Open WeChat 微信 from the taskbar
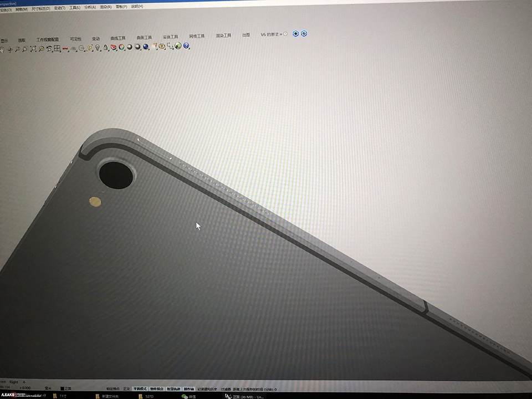This screenshot has height=399, width=532. (x=188, y=396)
